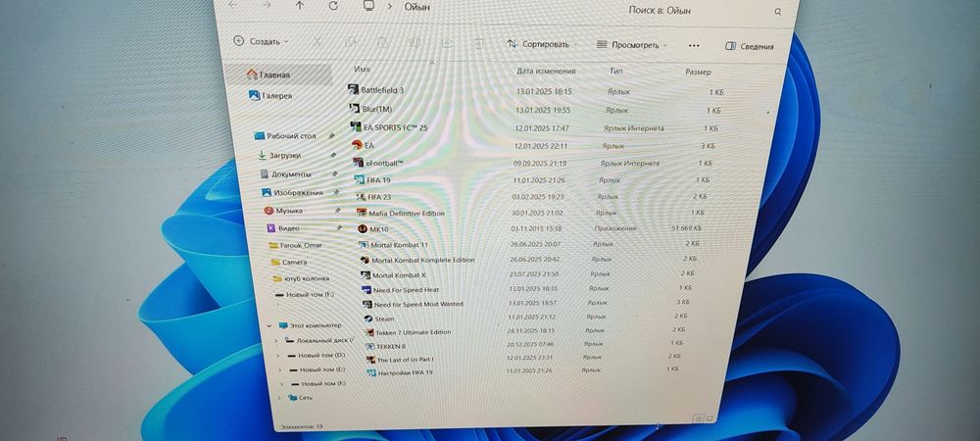Click the Delete trash icon in the toolbar

479,42
